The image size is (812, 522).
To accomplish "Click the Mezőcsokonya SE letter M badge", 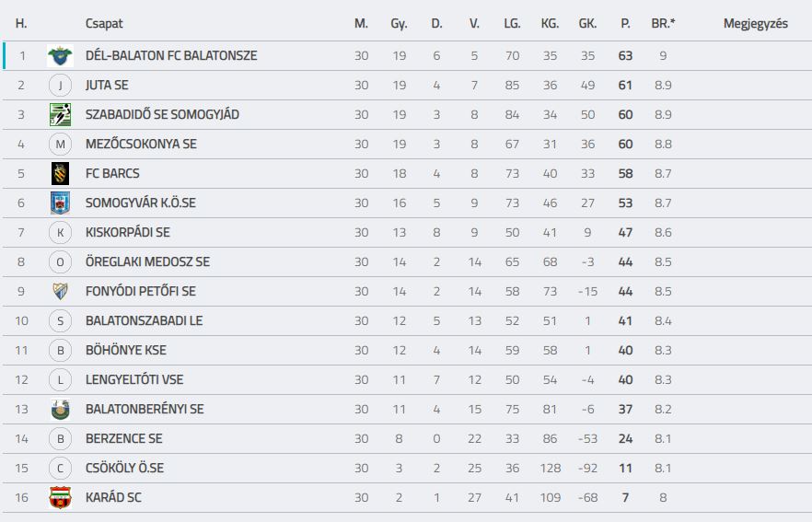I will coord(60,144).
